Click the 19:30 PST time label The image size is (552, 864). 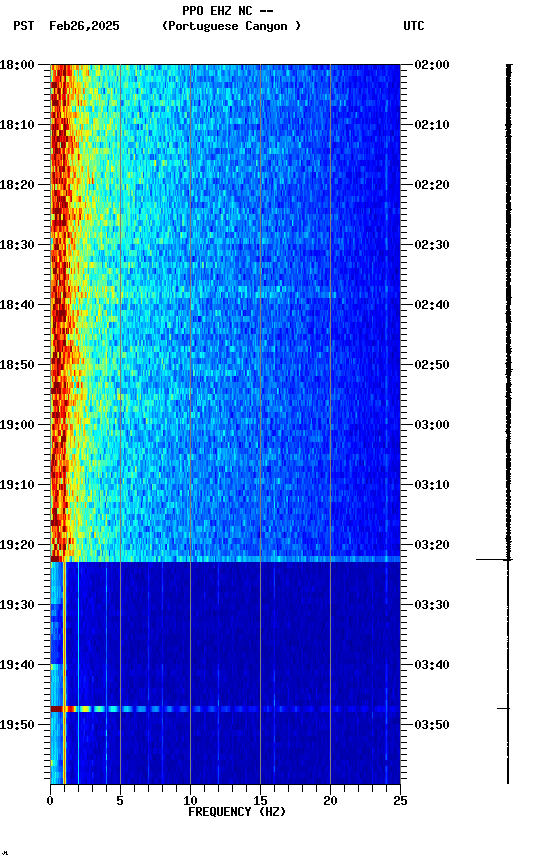[x=17, y=606]
